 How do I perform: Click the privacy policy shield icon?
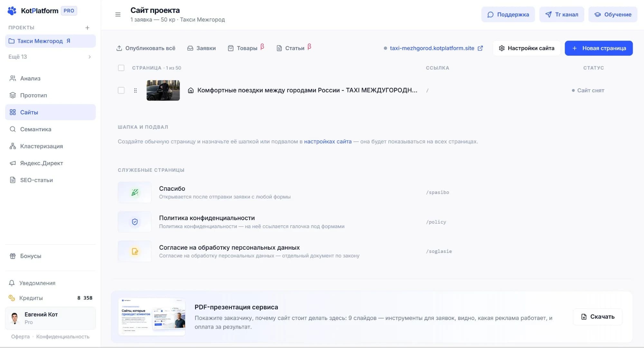click(135, 222)
